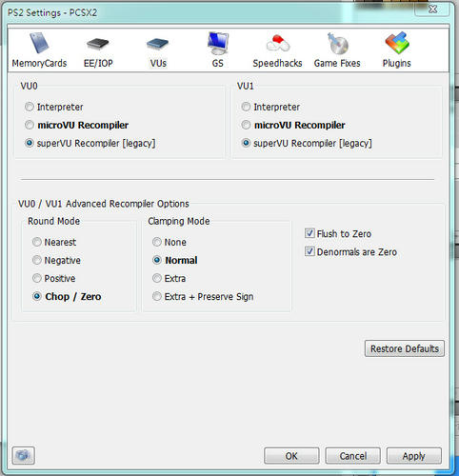Screen dimensions: 459x476
Task: Toggle Denormals are Zero checkbox
Action: [309, 251]
